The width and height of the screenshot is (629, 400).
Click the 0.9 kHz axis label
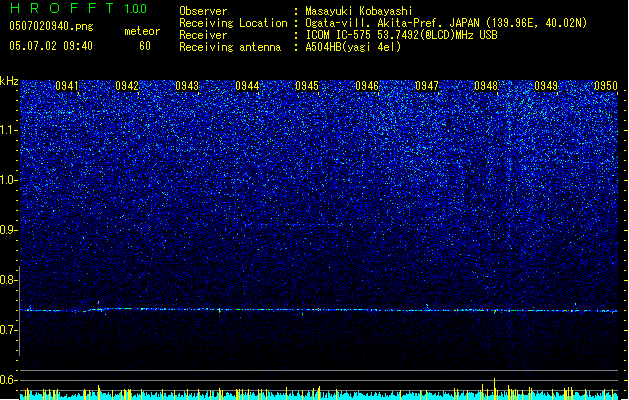9,230
